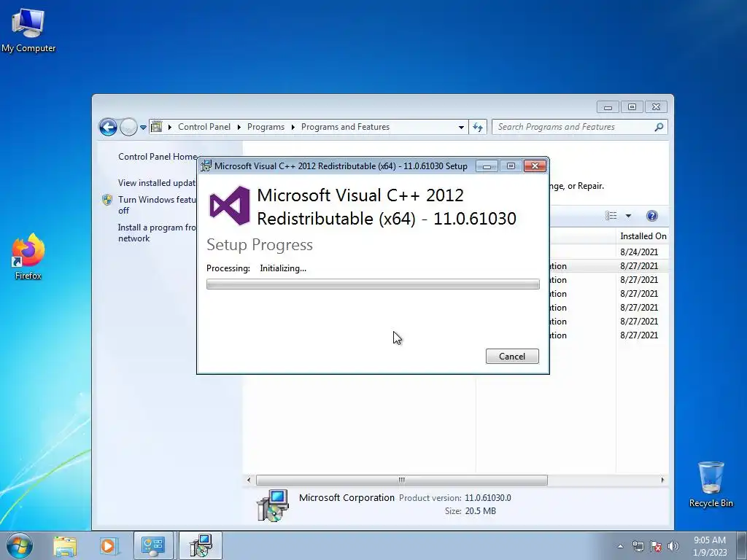Open the Recycle Bin
The image size is (747, 560).
pos(711,484)
